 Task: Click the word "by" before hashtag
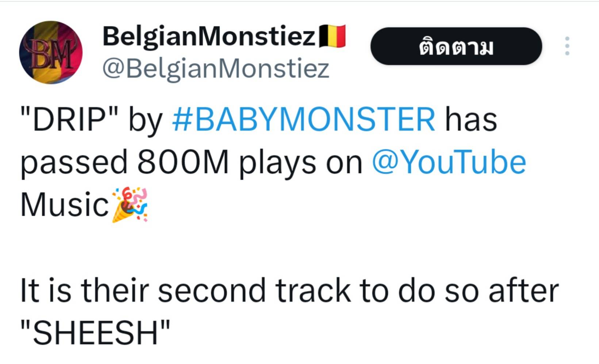pyautogui.click(x=145, y=120)
